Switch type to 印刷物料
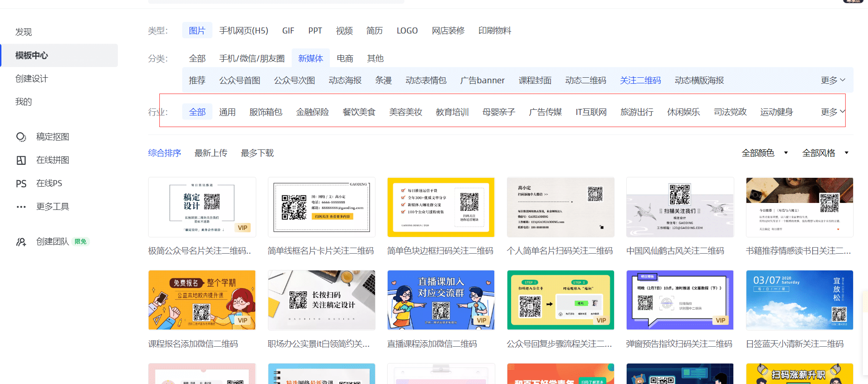 point(495,31)
